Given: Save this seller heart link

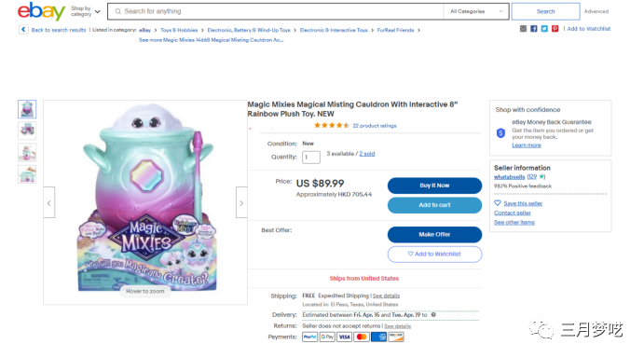Looking at the screenshot, I should (518, 203).
